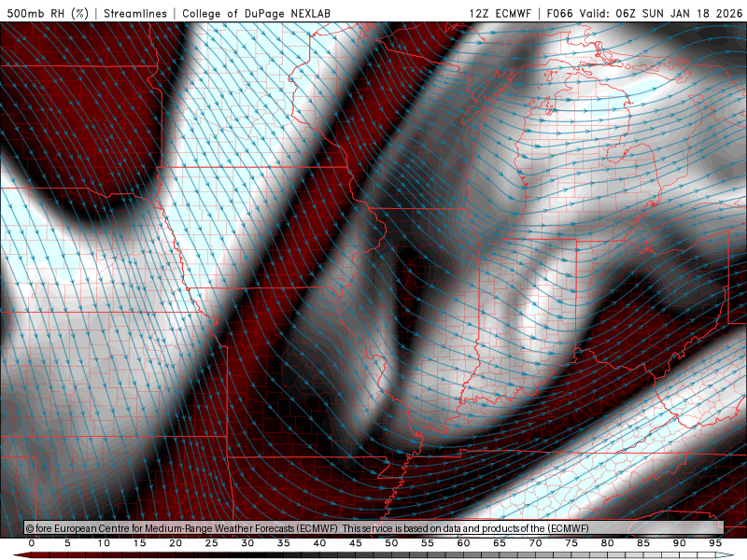Viewport: 747px width, 560px height.
Task: Click the "20" value on the color scale
Action: [176, 543]
